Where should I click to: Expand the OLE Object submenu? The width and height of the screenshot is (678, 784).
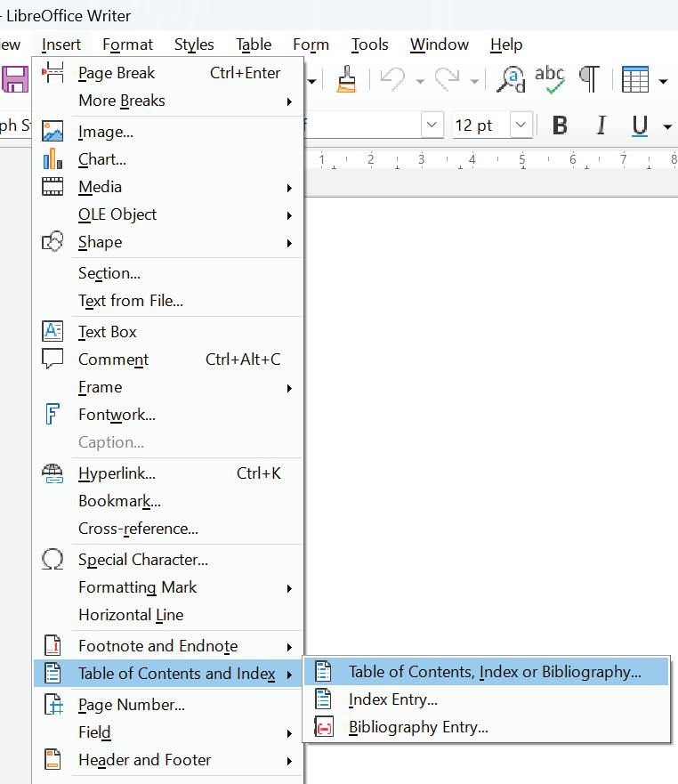point(168,214)
